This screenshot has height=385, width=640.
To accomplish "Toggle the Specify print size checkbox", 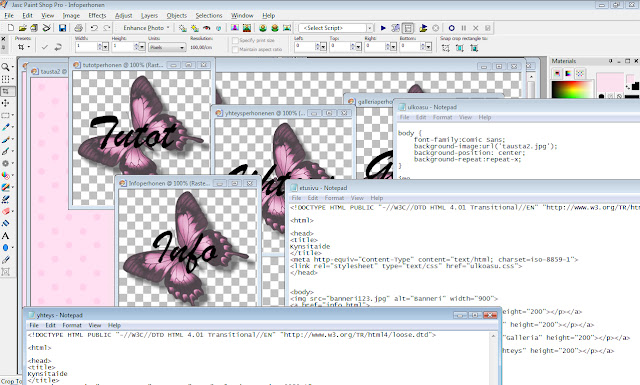I will pos(235,40).
